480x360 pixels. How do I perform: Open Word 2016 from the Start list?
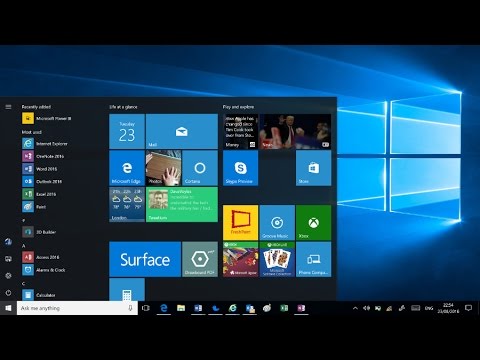(40, 169)
